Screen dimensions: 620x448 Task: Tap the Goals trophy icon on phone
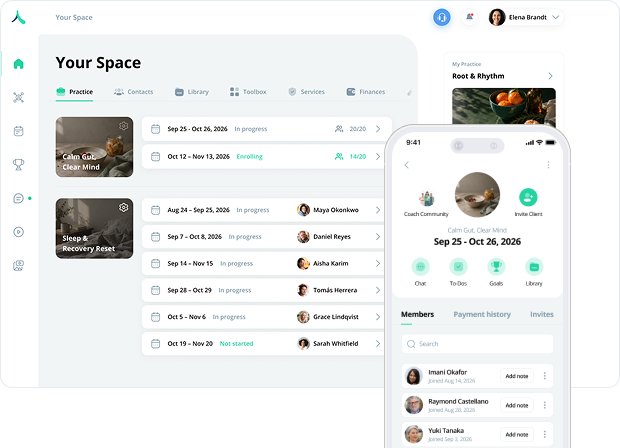tap(496, 267)
